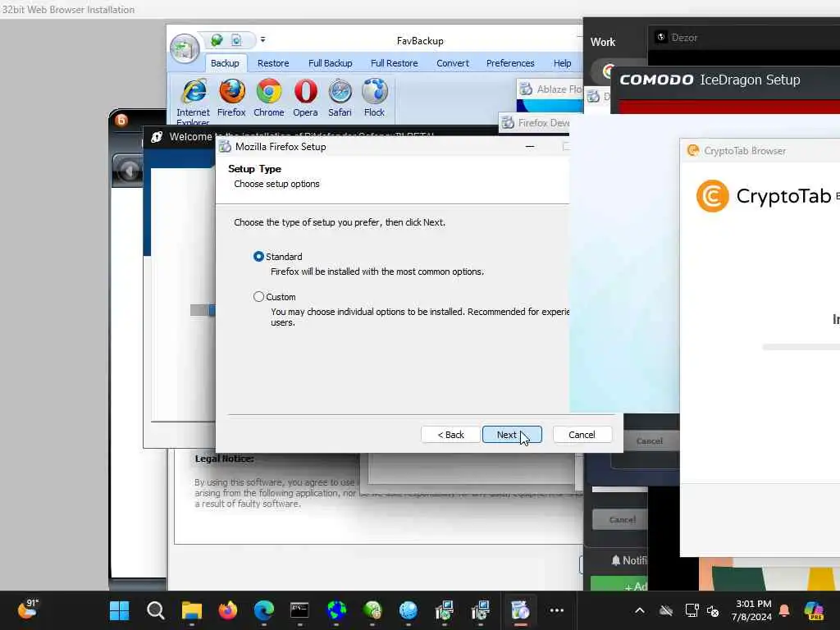Open the Help tab in FavBackup
This screenshot has height=630, width=840.
tap(563, 63)
